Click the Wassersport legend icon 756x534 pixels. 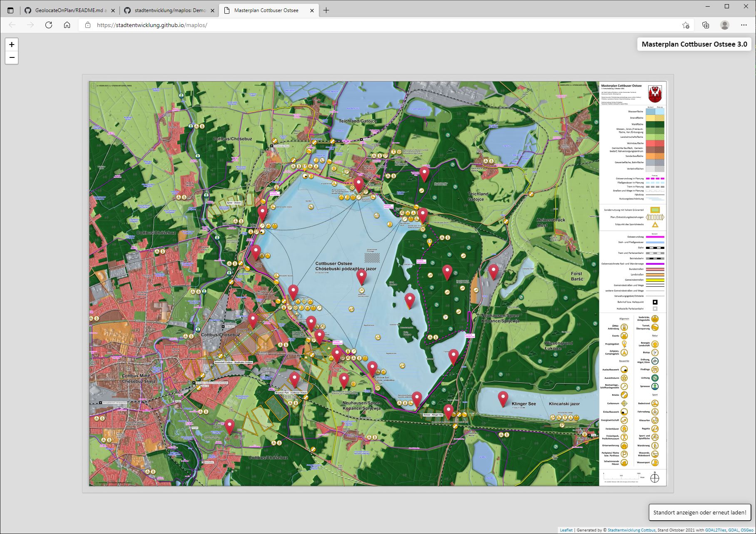(655, 462)
